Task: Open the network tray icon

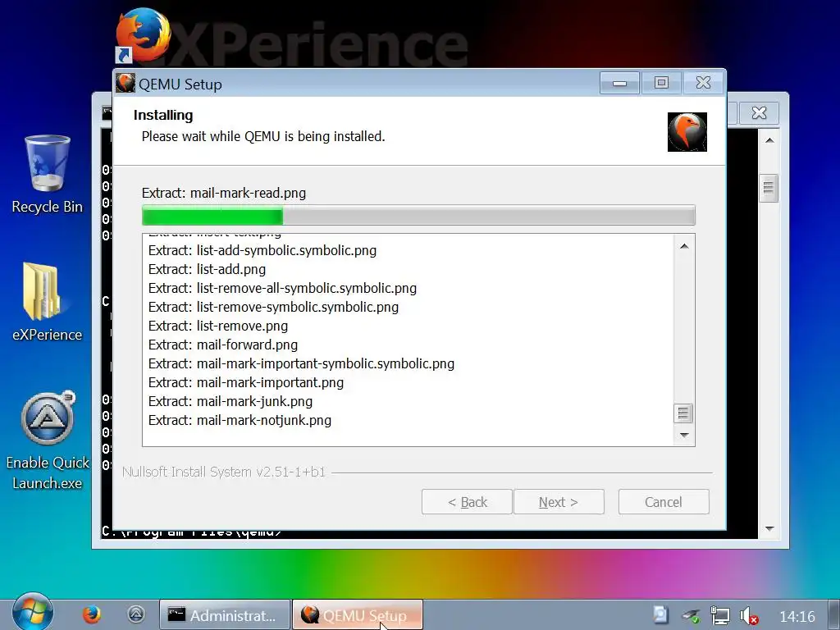Action: [x=719, y=616]
